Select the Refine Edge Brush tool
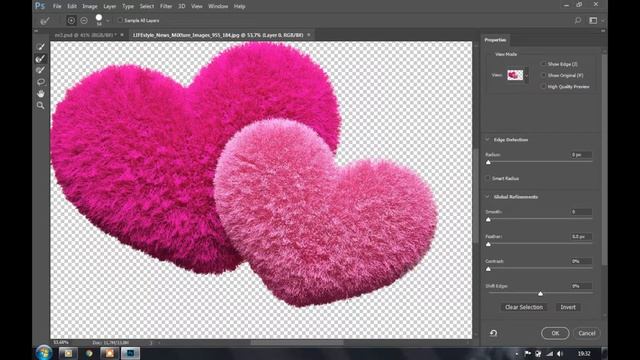The height and width of the screenshot is (360, 640). pos(40,59)
